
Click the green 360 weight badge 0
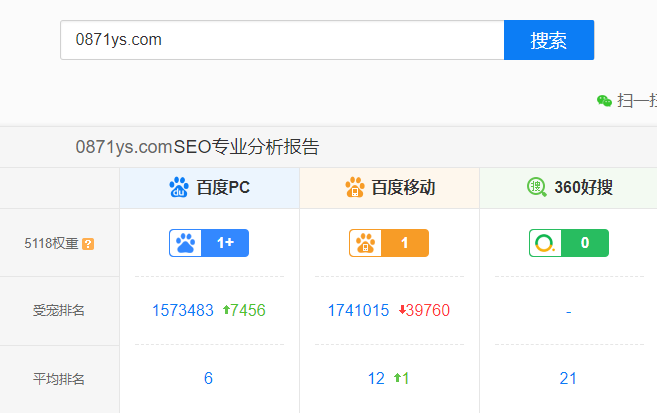pyautogui.click(x=568, y=243)
